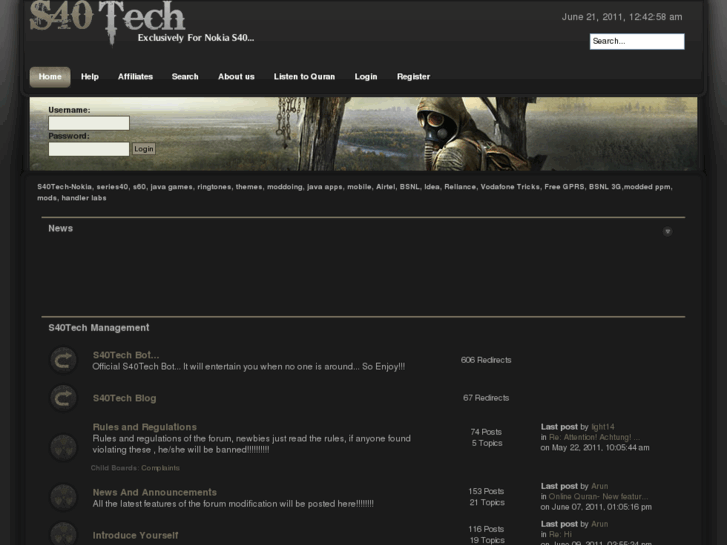Click the '606 Redirects' count
The height and width of the screenshot is (545, 727).
click(x=486, y=360)
